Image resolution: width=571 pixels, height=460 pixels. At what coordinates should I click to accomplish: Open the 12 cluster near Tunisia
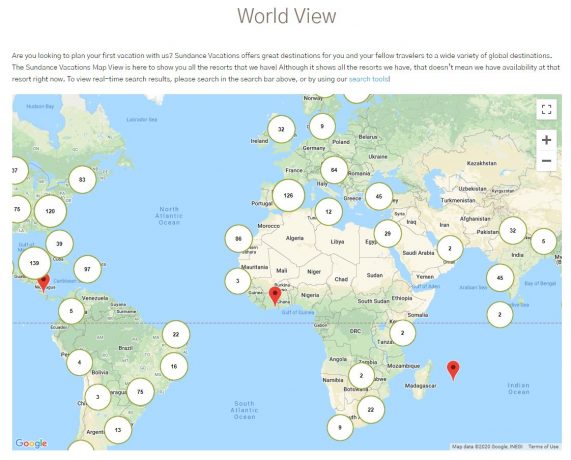pyautogui.click(x=328, y=212)
